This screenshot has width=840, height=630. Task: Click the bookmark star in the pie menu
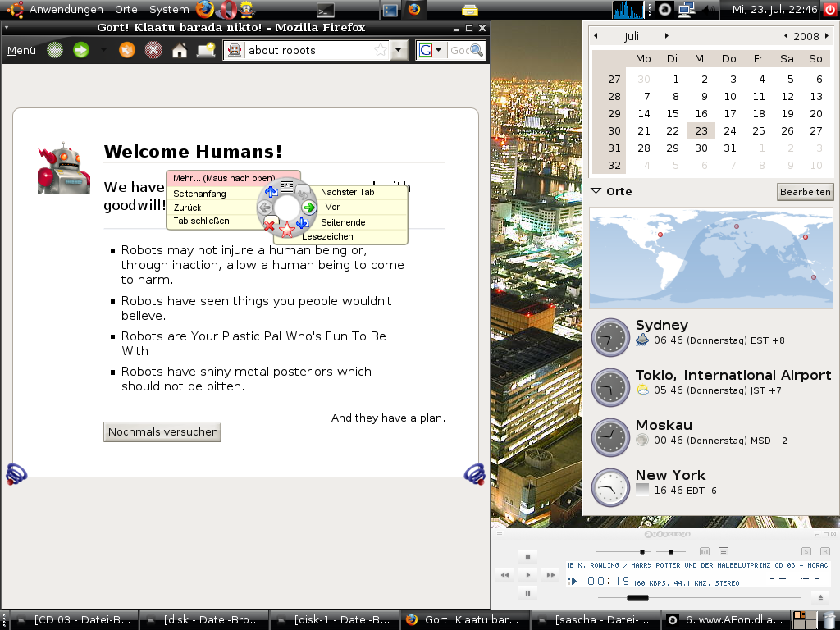[286, 229]
